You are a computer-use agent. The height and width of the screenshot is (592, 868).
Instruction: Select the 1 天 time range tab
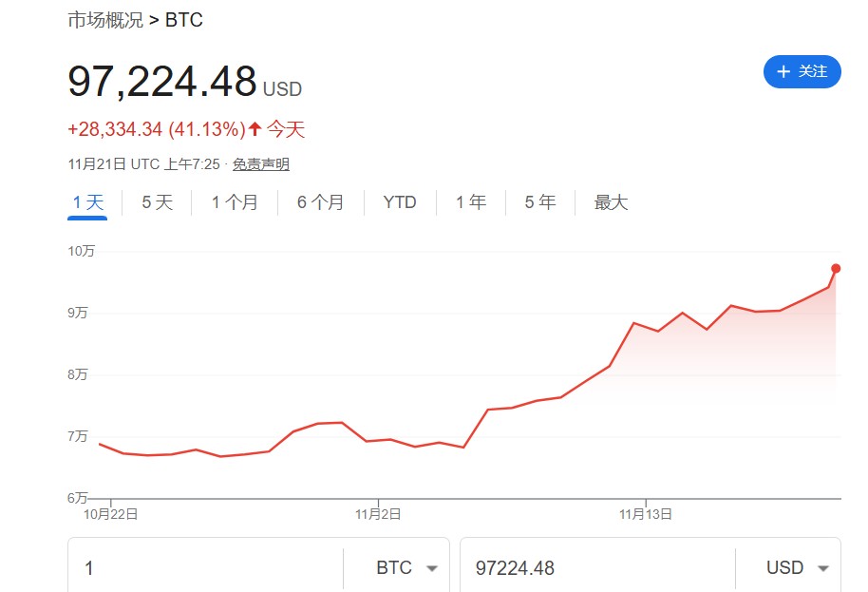(x=88, y=202)
